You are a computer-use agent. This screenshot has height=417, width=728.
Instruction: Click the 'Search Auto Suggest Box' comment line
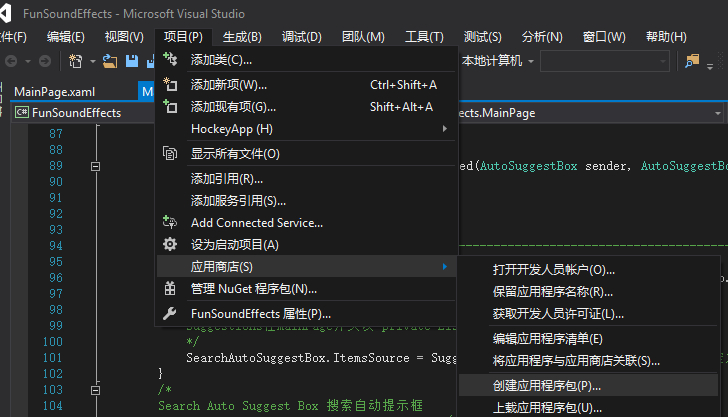point(291,405)
